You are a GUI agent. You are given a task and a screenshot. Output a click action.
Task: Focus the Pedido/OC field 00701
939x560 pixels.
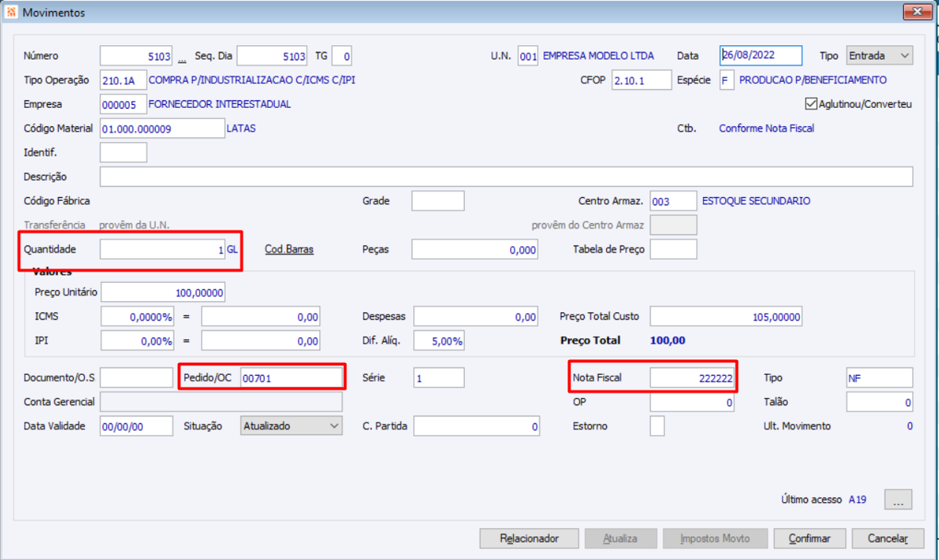pos(291,378)
